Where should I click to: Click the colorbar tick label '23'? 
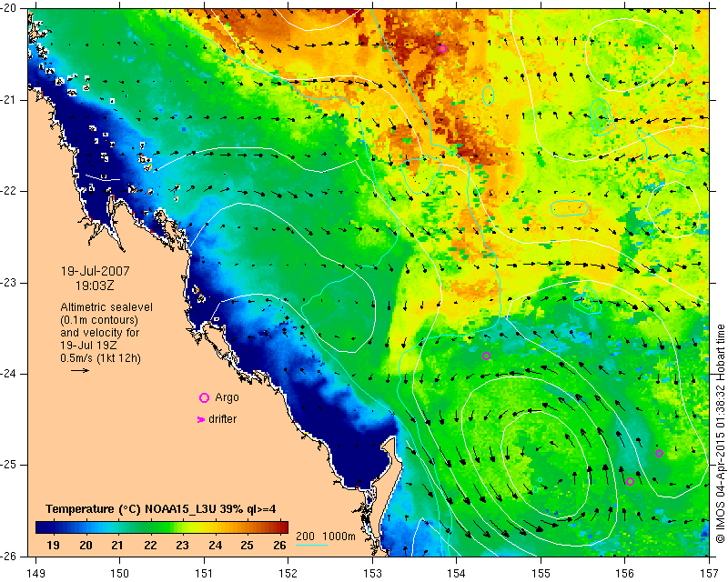click(182, 545)
